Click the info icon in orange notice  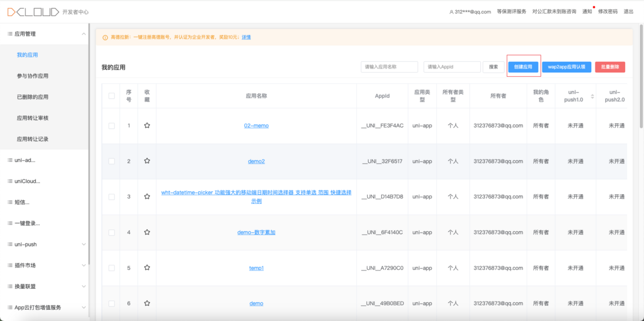point(105,38)
